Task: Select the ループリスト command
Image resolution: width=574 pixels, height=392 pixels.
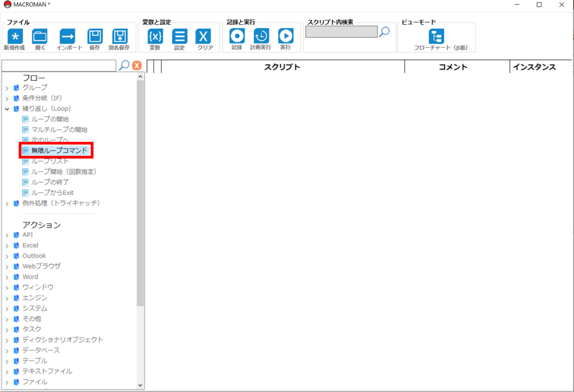Action: (50, 161)
